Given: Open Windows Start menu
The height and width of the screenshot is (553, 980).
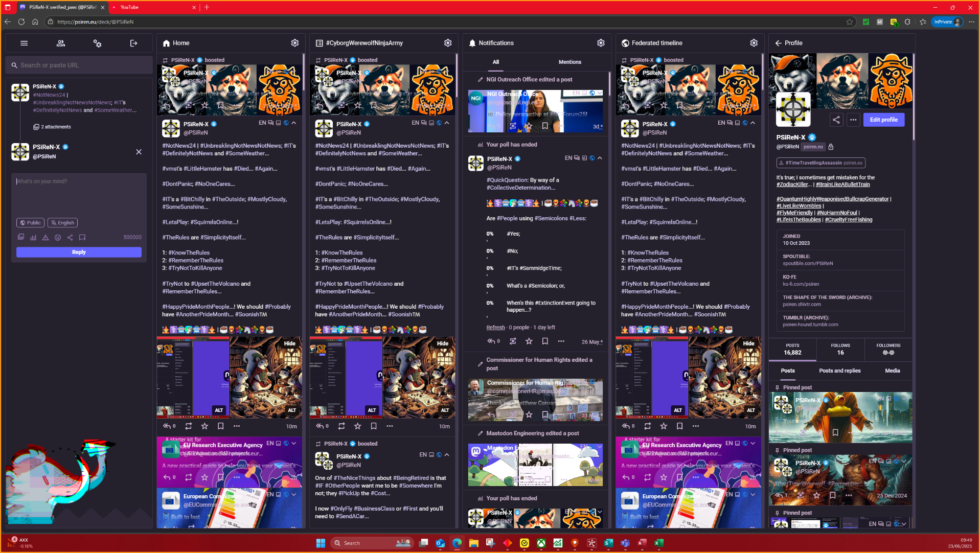Looking at the screenshot, I should click(321, 543).
